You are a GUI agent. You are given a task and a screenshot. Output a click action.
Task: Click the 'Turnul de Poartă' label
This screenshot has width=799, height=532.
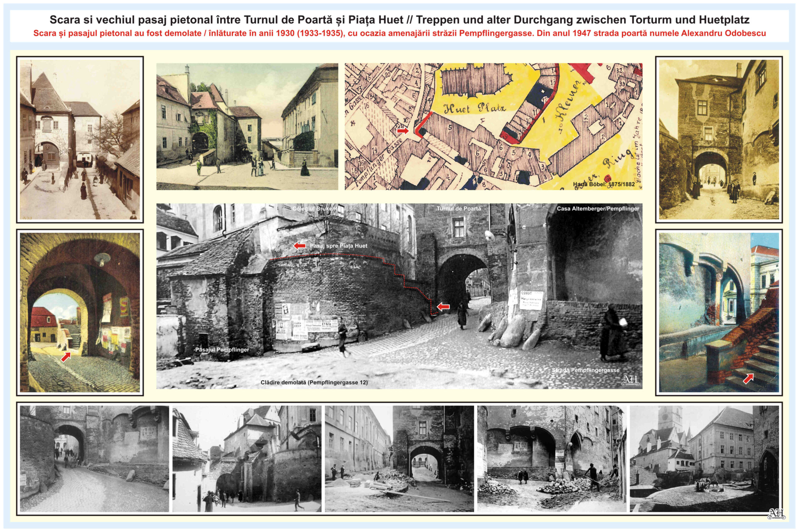pos(458,209)
